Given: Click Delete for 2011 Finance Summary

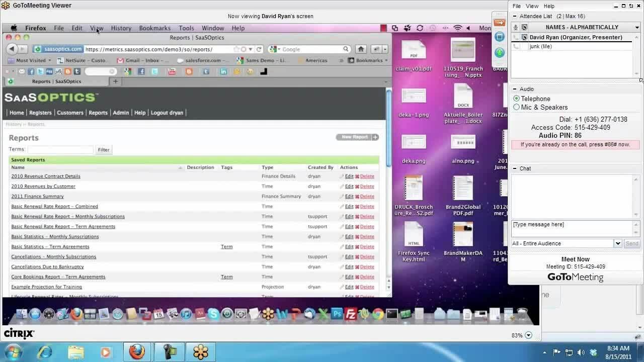Looking at the screenshot, I should coord(367,197).
